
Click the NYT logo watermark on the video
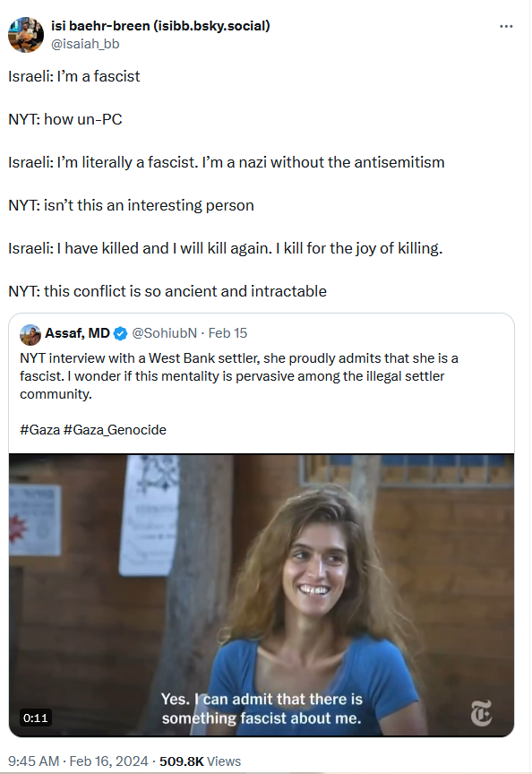click(x=481, y=713)
